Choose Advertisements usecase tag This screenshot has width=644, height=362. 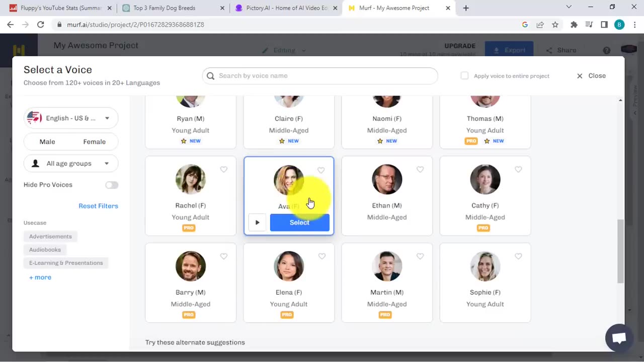click(x=50, y=236)
